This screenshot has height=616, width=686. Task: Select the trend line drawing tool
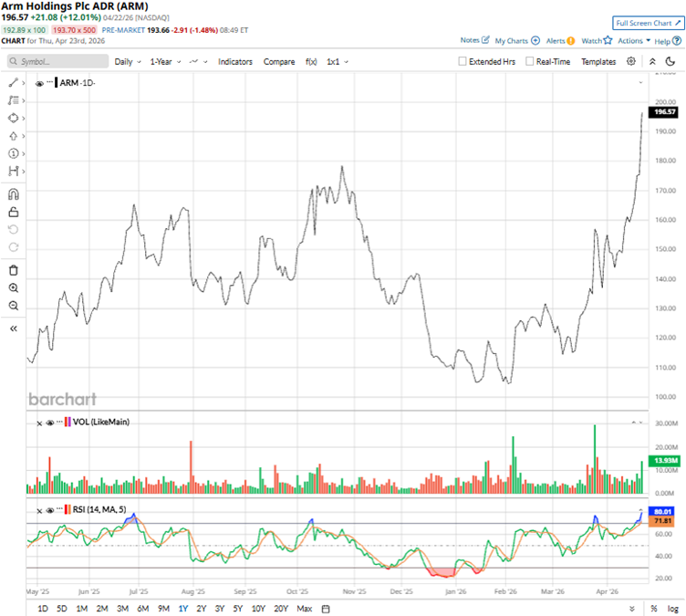pyautogui.click(x=13, y=82)
